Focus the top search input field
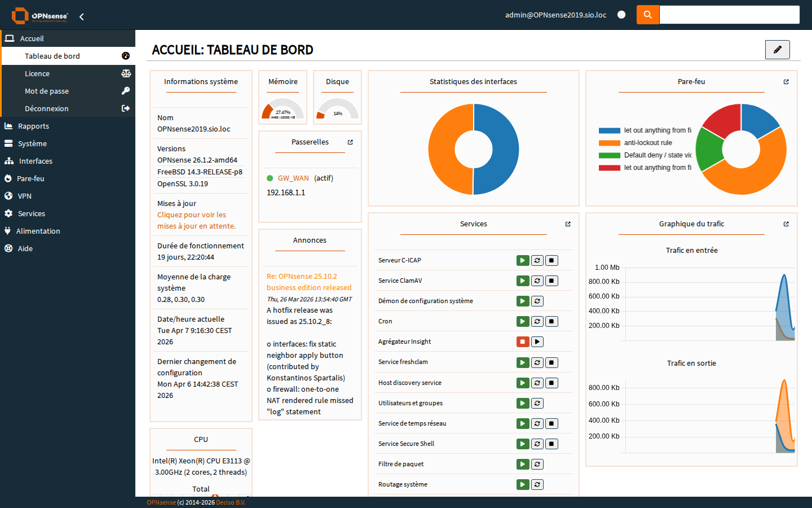Screen dimensions: 812x508 click(730, 15)
